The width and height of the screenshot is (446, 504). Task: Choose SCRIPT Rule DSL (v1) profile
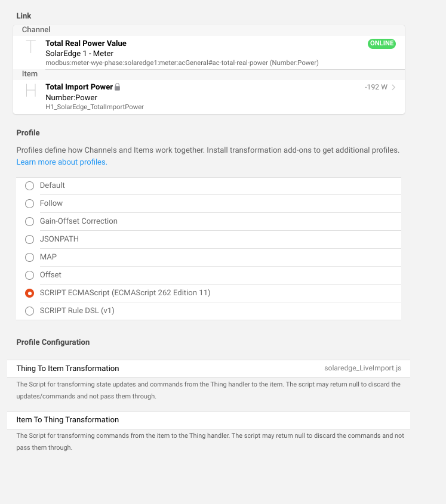pyautogui.click(x=30, y=311)
